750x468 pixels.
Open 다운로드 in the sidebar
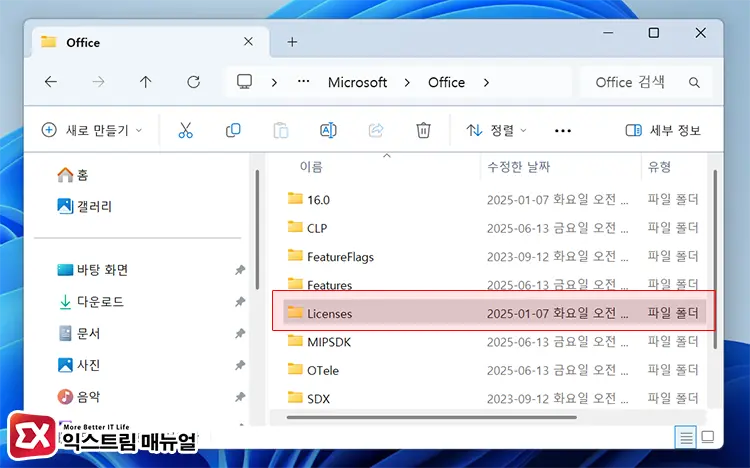(x=91, y=301)
